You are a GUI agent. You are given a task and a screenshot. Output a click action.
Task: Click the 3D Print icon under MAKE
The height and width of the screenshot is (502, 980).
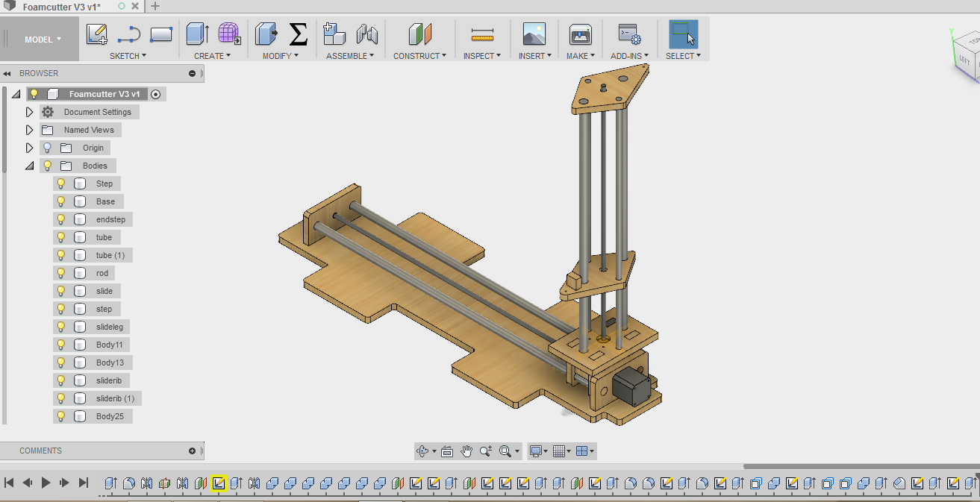point(580,34)
